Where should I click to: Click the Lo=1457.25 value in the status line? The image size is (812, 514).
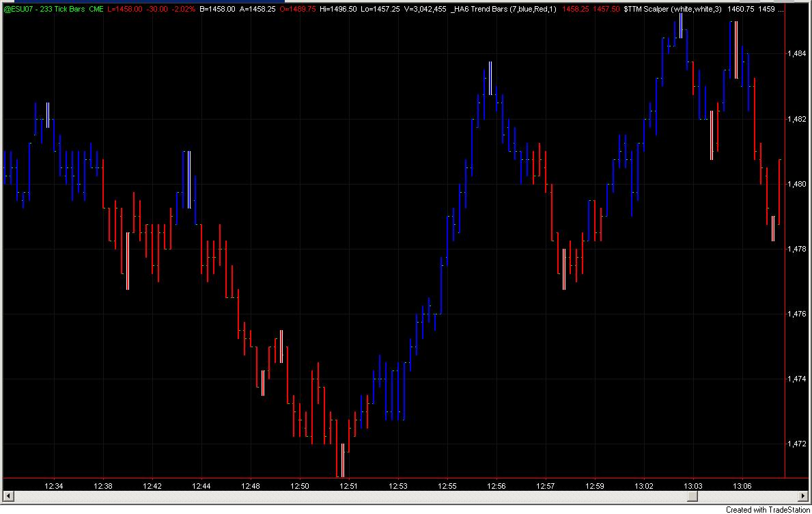point(380,10)
